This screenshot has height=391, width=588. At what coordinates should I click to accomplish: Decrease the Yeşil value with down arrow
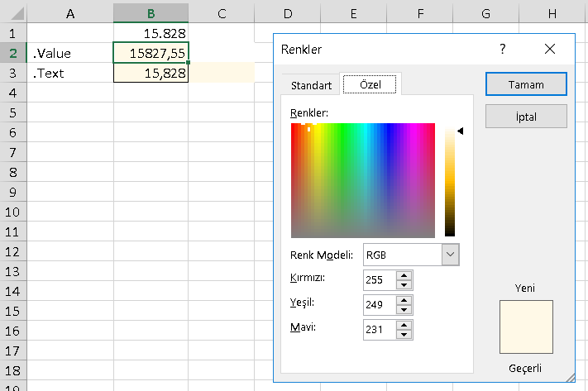coord(404,310)
